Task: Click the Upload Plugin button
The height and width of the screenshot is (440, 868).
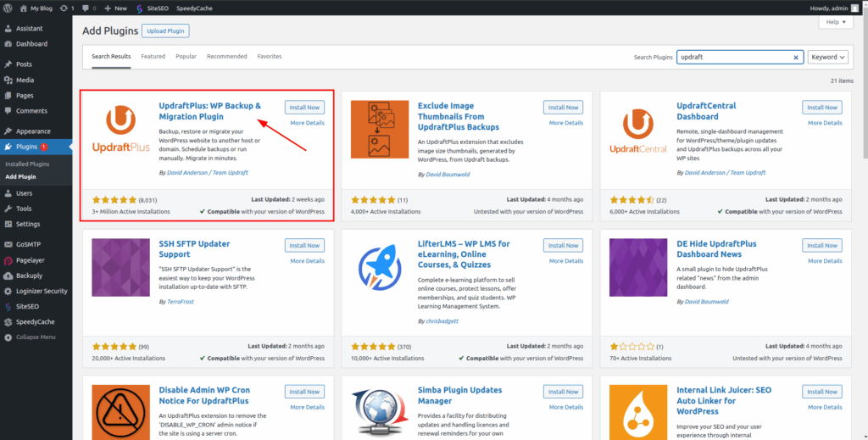Action: pyautogui.click(x=165, y=31)
